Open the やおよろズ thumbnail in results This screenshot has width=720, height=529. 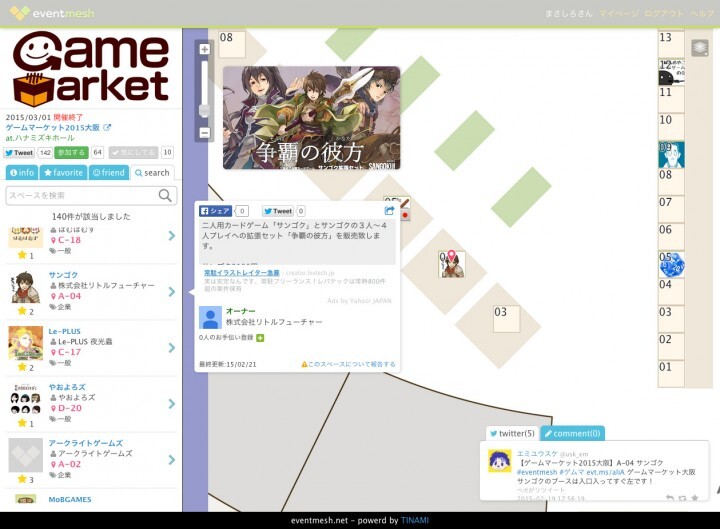tap(26, 400)
